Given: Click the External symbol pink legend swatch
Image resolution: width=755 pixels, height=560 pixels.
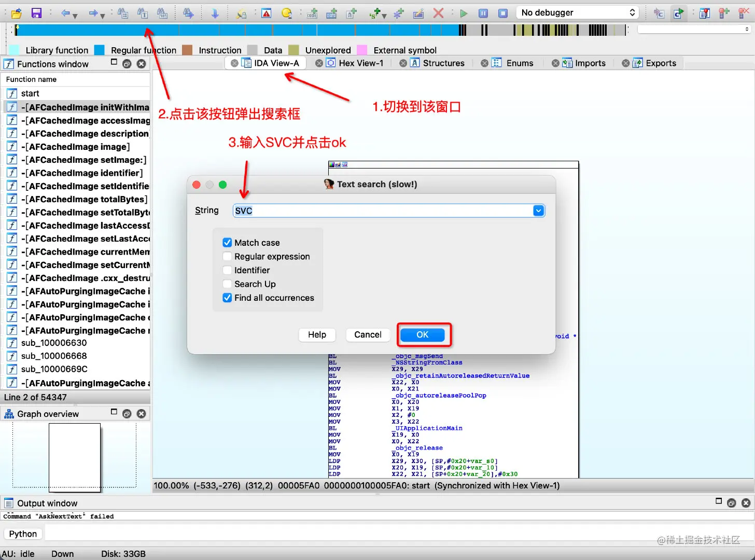Looking at the screenshot, I should (362, 50).
